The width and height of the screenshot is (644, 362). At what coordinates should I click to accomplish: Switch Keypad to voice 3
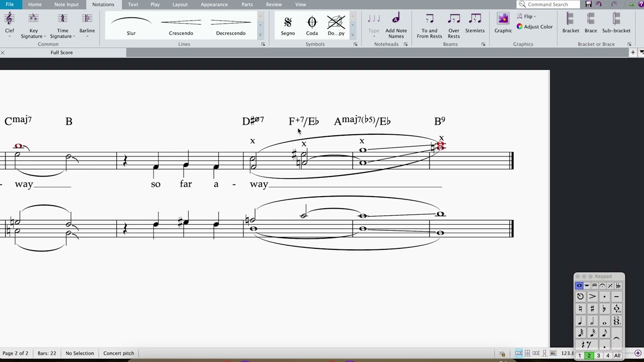click(x=598, y=355)
